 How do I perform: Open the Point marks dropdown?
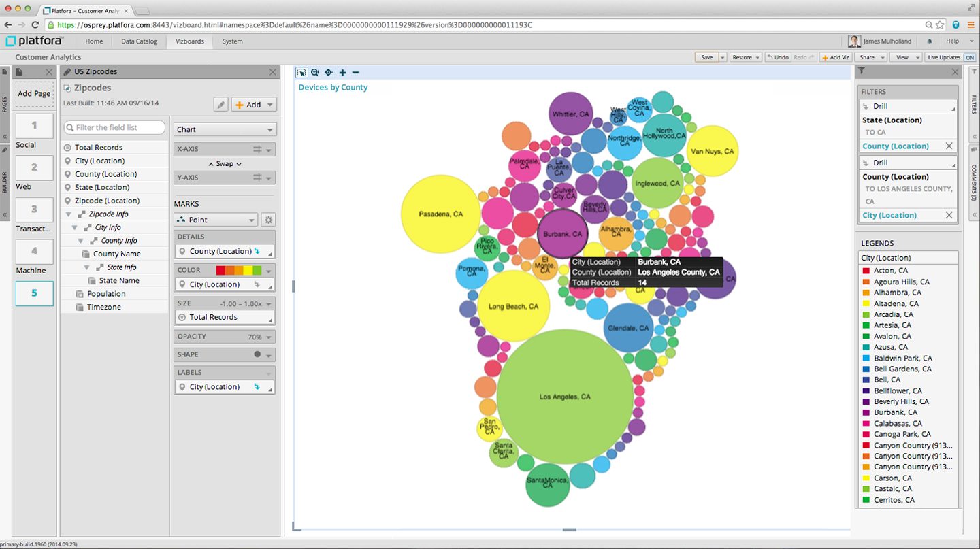[216, 220]
